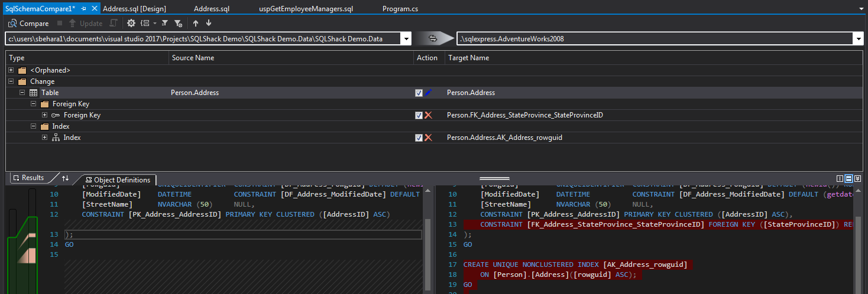
Task: Switch to vertical split pane layout icon
Action: (840, 178)
